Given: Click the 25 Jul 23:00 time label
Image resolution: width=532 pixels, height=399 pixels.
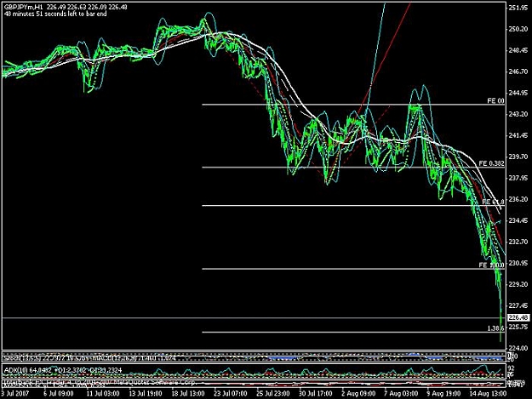Looking at the screenshot, I should (x=273, y=394).
